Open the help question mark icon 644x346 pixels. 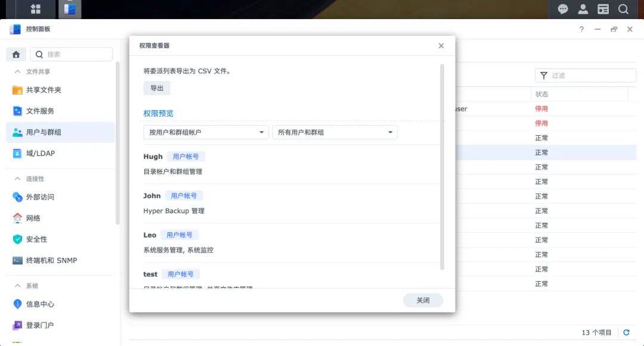(581, 29)
